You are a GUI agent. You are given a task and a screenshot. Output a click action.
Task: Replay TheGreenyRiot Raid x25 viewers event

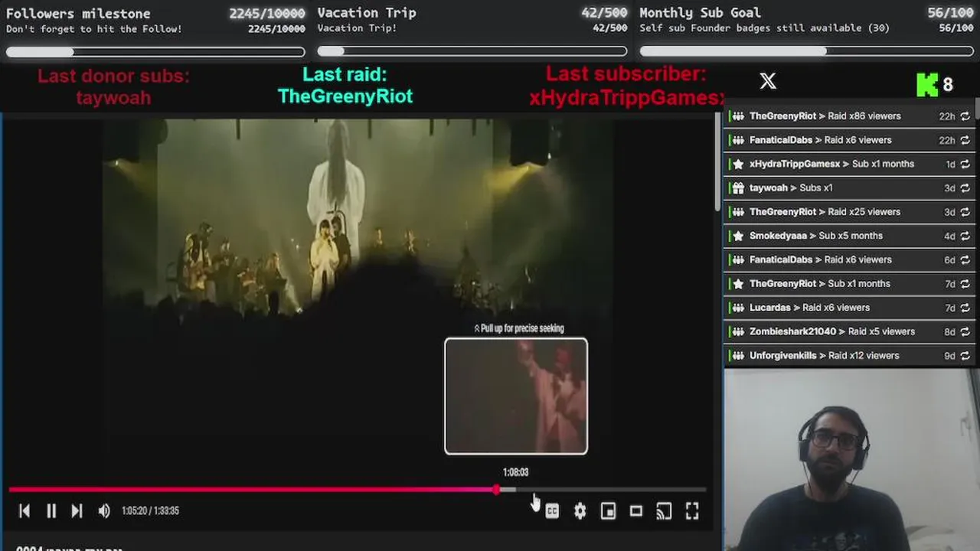(x=965, y=212)
